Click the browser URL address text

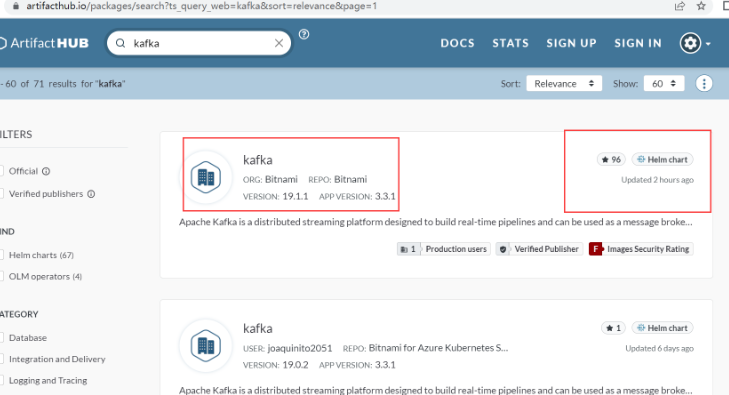click(201, 6)
